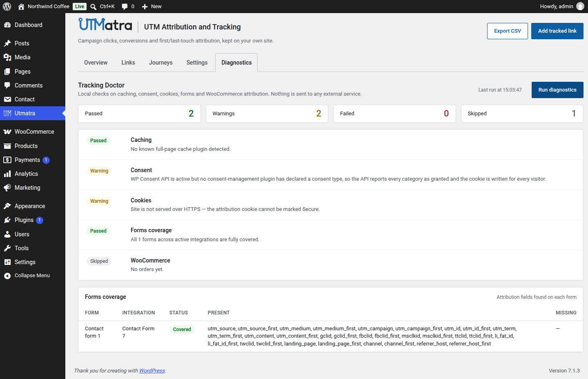The height and width of the screenshot is (379, 588).
Task: Click the Howdy, admin account text
Action: (557, 7)
